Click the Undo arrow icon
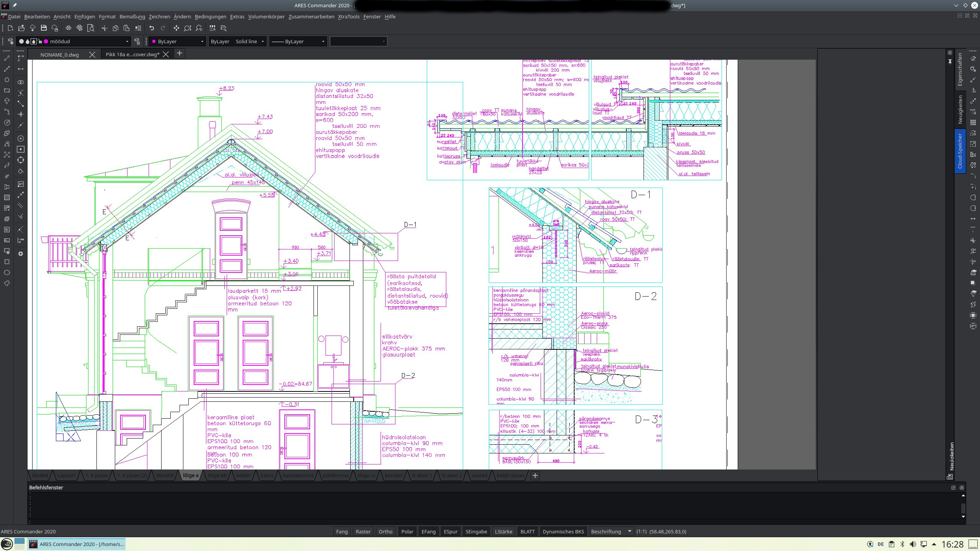The width and height of the screenshot is (980, 551). tap(152, 28)
